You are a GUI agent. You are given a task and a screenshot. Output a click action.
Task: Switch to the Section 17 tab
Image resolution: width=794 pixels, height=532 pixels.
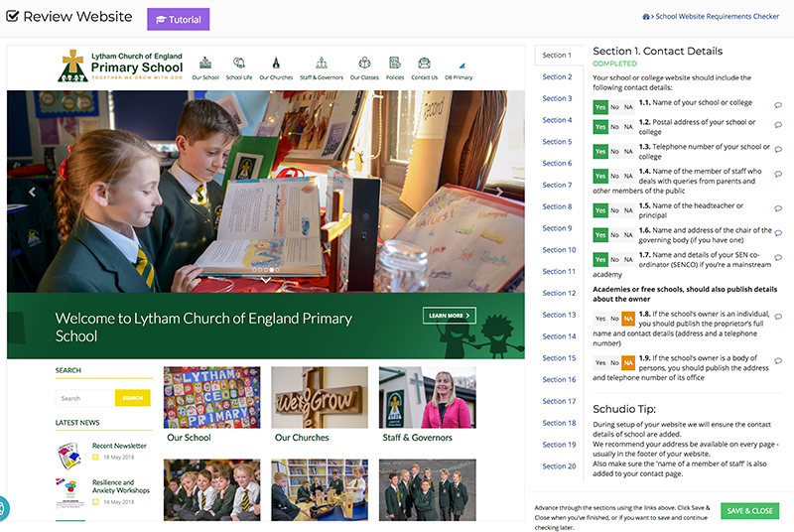(x=559, y=401)
